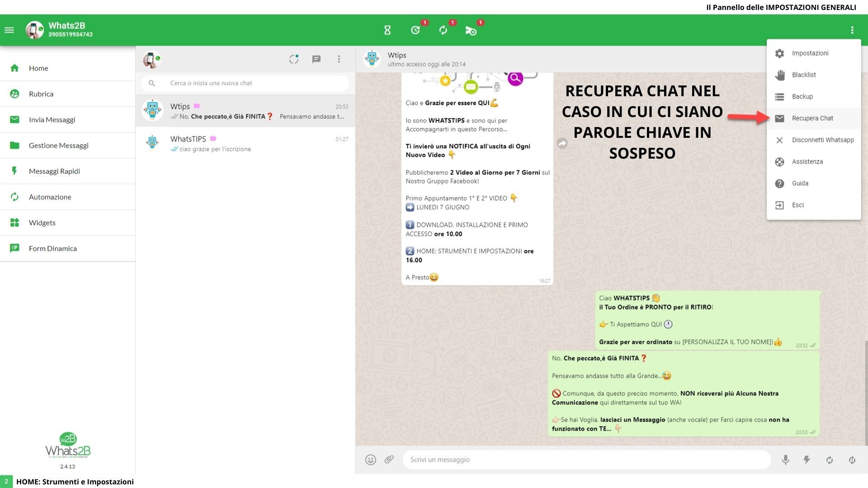Open the three-dot options menu in the header
Viewport: 868px width, 488px height.
[852, 30]
